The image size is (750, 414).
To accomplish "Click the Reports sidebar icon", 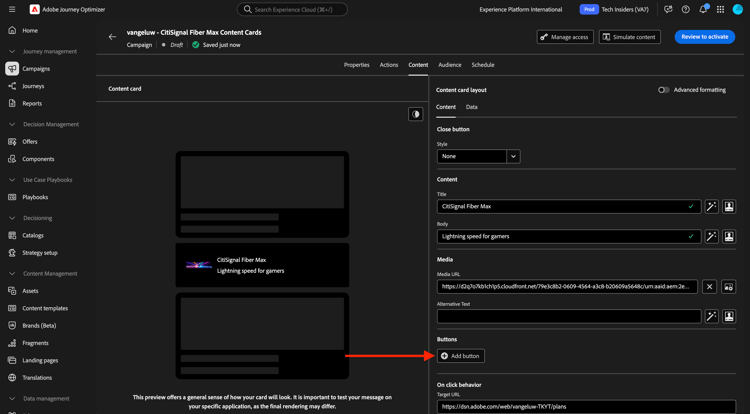I will coord(12,103).
